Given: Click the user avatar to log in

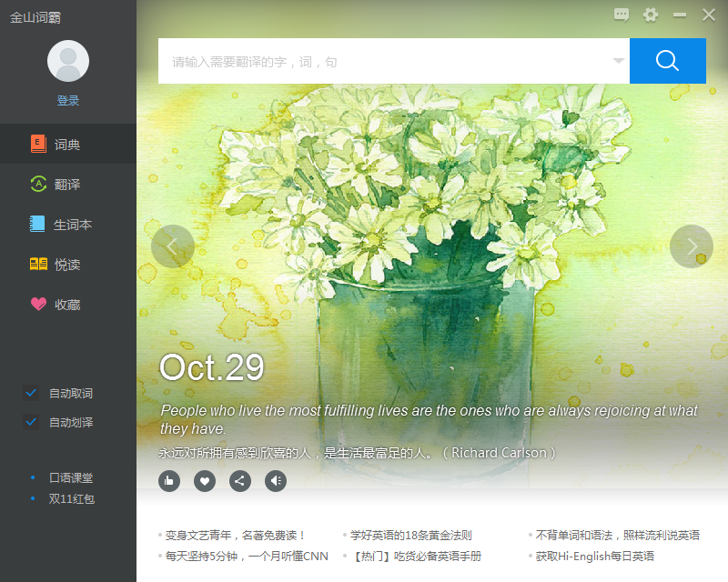Looking at the screenshot, I should 68,62.
